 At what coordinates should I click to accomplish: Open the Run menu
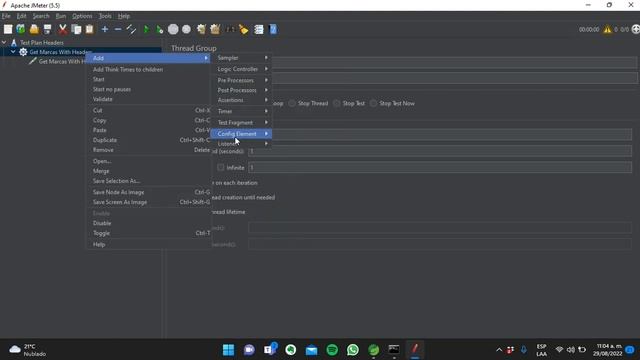(x=61, y=16)
